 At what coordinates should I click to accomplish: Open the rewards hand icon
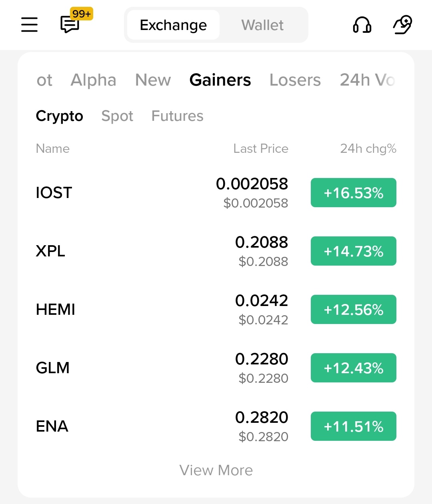(402, 25)
